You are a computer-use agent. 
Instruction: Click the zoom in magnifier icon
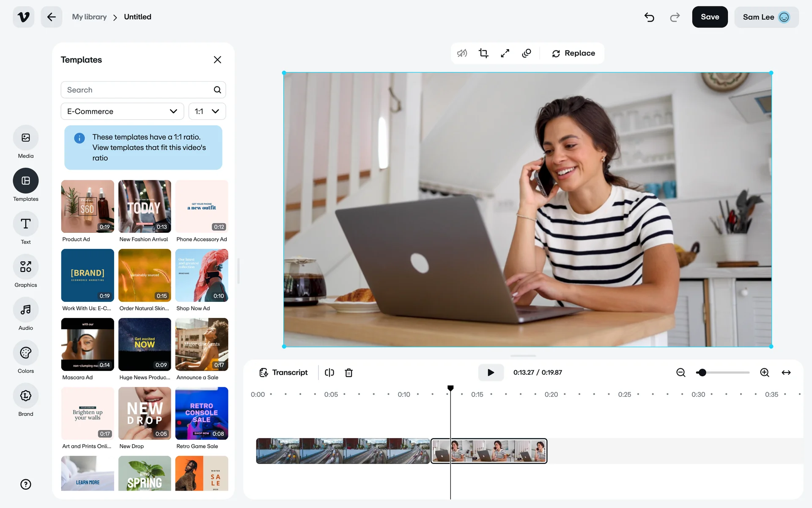(x=764, y=373)
